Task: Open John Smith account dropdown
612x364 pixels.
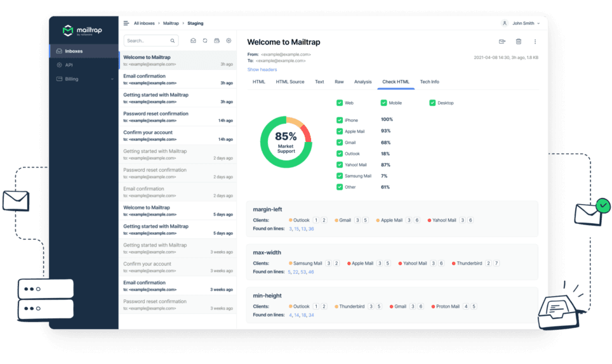Action: 526,23
